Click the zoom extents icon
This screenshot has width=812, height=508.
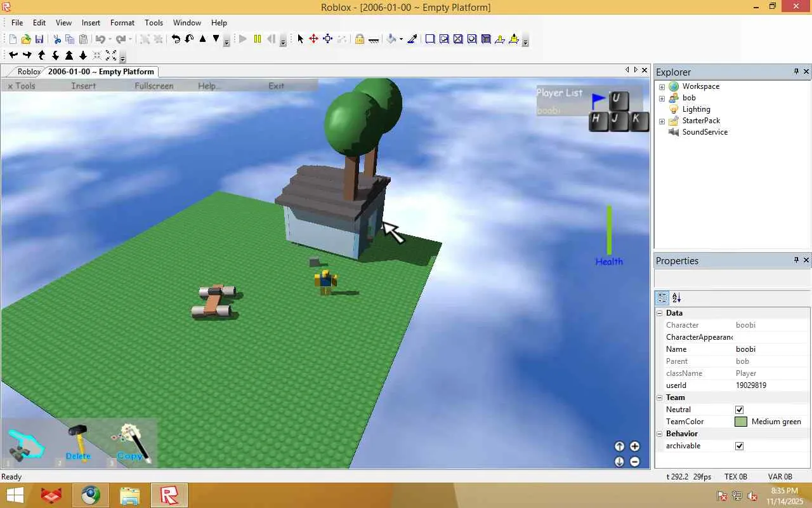[110, 56]
